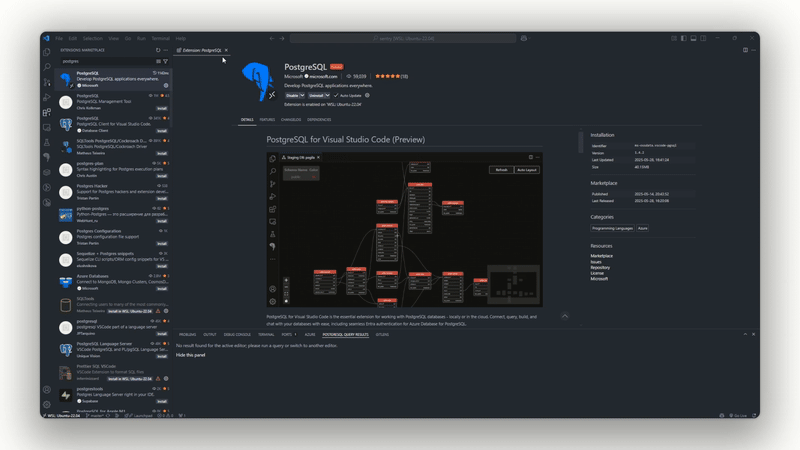Viewport: 800px width, 450px height.
Task: Toggle the Auto Update checkbox
Action: (336, 95)
